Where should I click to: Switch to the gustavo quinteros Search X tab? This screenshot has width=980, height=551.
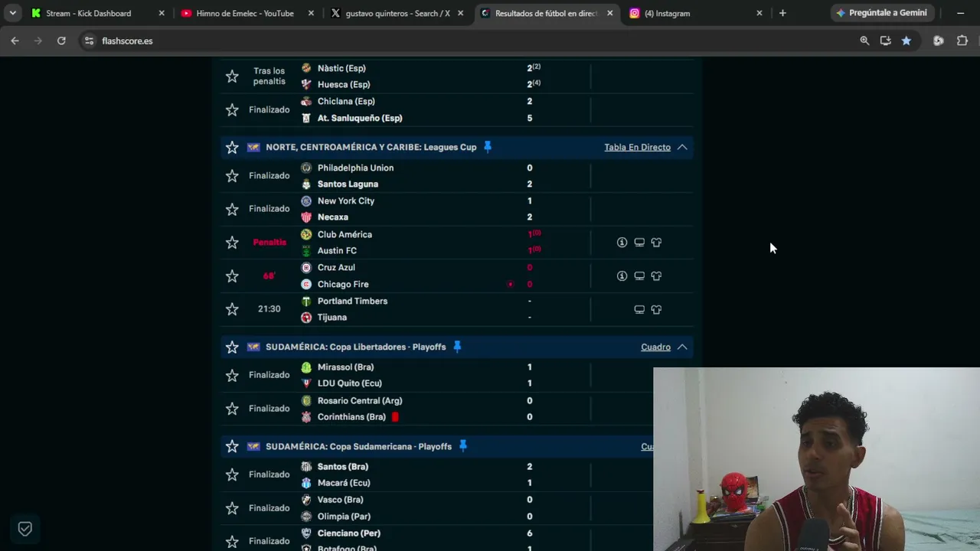(x=397, y=13)
